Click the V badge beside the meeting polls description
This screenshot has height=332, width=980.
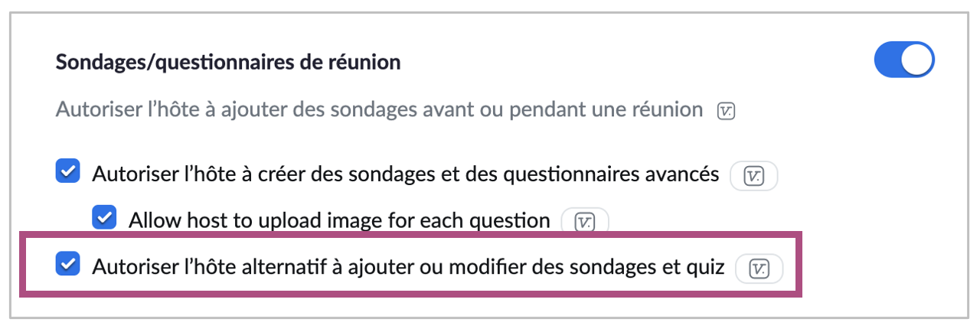[x=726, y=111]
